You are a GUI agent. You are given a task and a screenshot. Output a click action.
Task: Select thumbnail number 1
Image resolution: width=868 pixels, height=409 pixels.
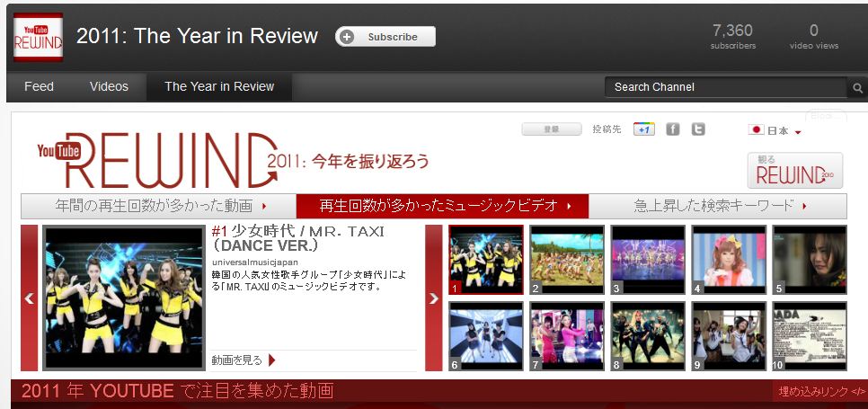[486, 260]
